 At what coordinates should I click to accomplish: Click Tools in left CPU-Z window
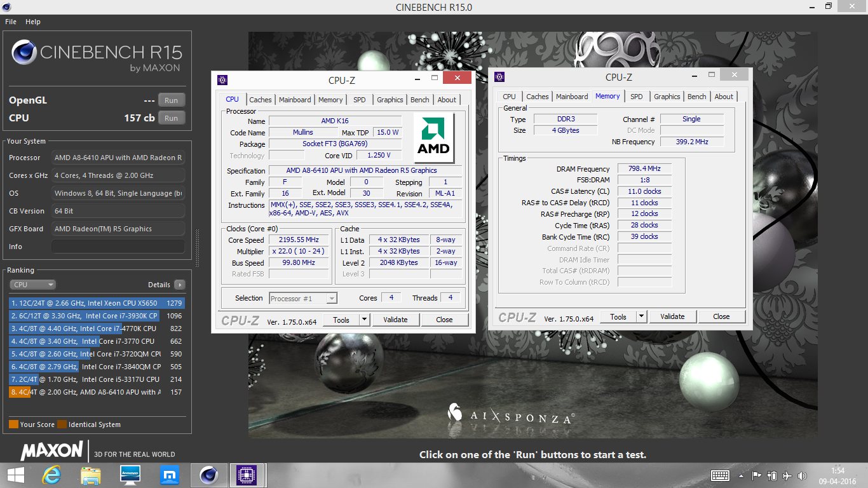[341, 320]
